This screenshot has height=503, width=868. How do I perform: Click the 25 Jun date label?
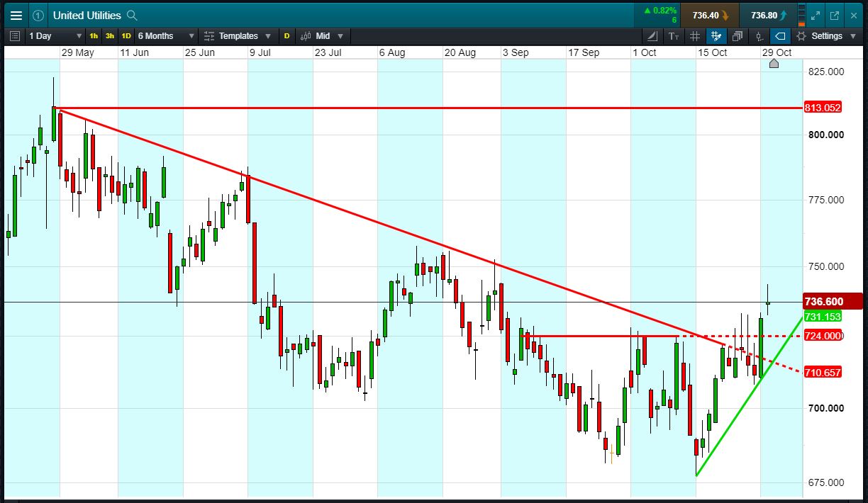pyautogui.click(x=199, y=52)
